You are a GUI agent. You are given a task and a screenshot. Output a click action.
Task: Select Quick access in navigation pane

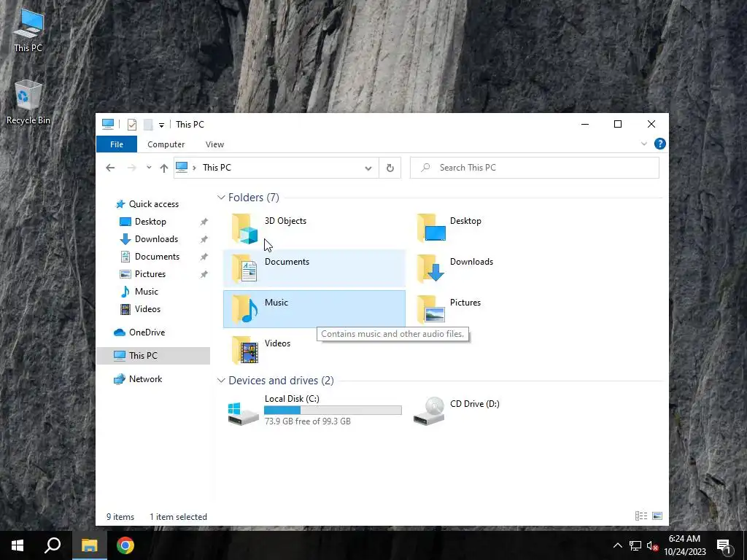coord(154,204)
